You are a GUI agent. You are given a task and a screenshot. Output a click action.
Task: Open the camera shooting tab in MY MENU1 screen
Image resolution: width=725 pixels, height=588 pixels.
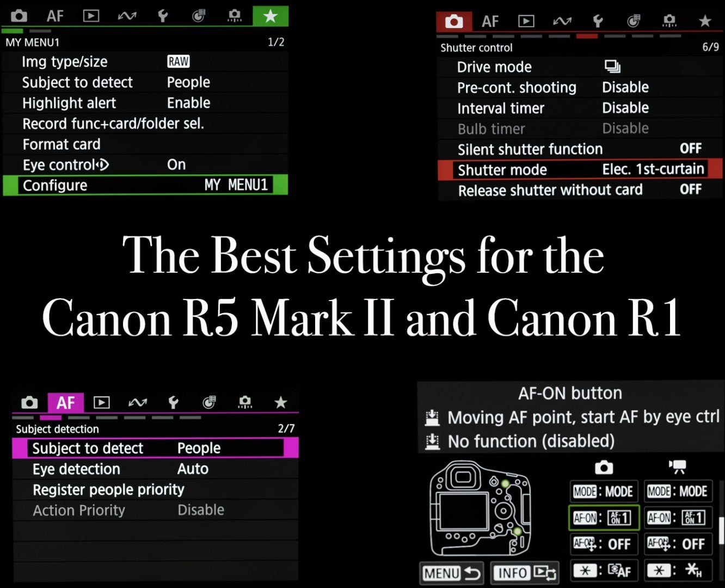(19, 16)
